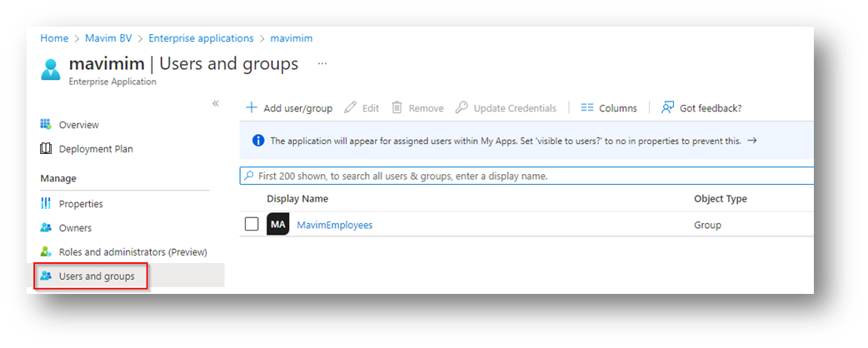Click the plus icon for Add user/group
This screenshot has height=348, width=868.
pos(252,108)
